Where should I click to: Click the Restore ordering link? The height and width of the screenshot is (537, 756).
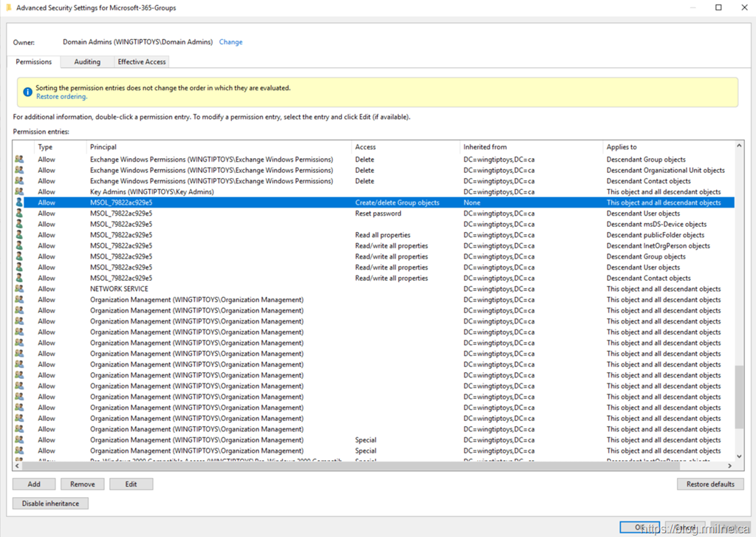[x=61, y=97]
